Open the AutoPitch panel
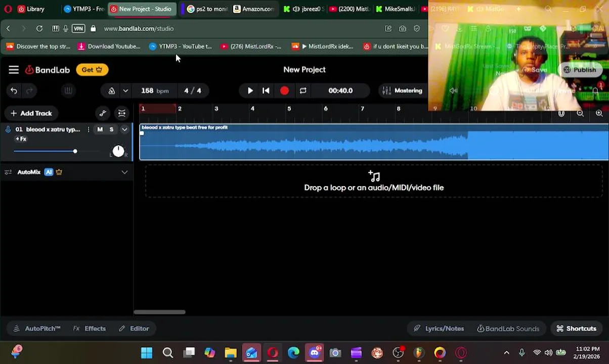This screenshot has height=364, width=609. point(37,329)
